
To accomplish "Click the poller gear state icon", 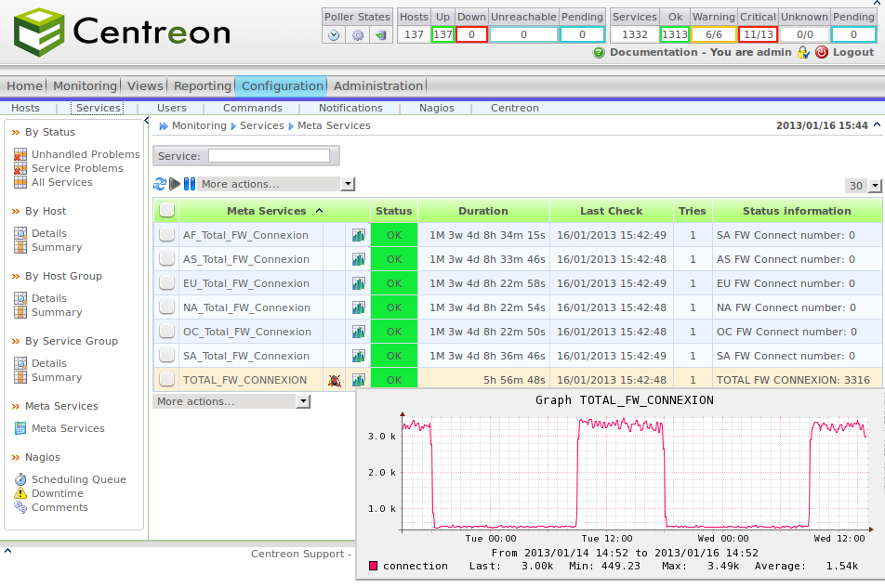I will pyautogui.click(x=358, y=35).
